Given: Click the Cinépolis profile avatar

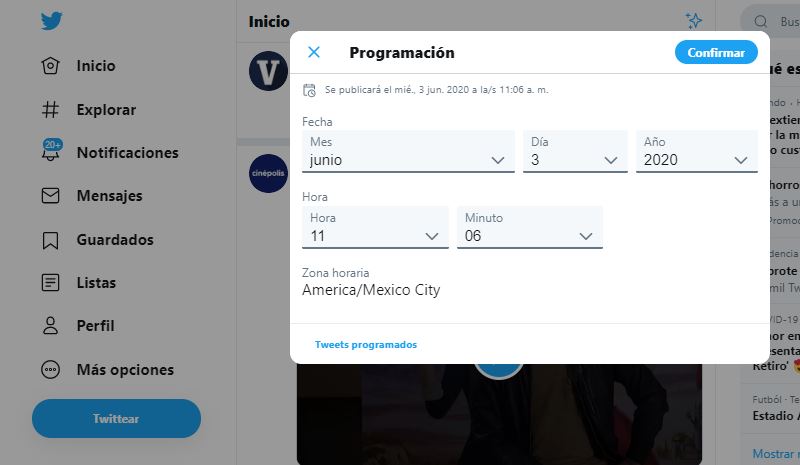Looking at the screenshot, I should click(x=268, y=173).
